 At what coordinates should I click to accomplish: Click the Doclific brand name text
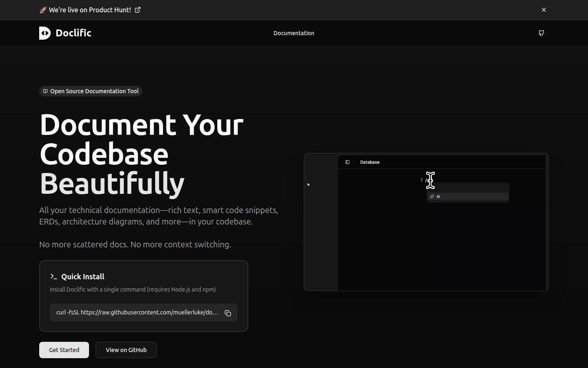pyautogui.click(x=73, y=33)
